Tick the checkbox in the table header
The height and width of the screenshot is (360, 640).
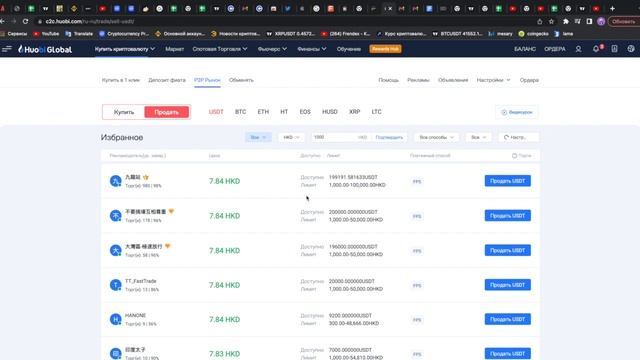514,156
